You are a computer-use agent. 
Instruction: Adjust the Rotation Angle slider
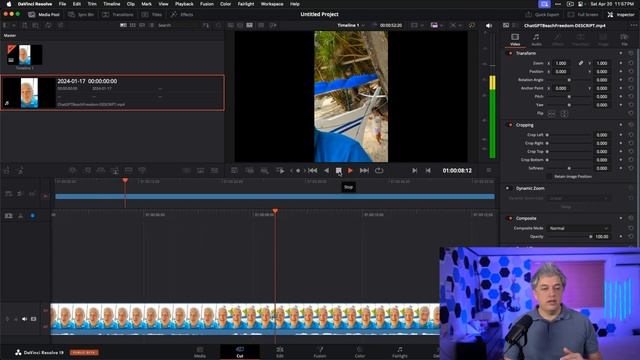(x=569, y=80)
